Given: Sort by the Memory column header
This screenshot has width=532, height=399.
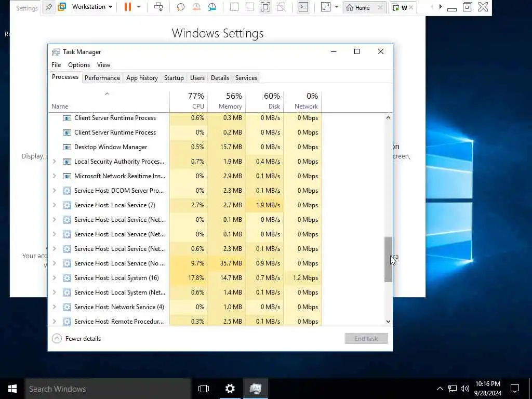Looking at the screenshot, I should coord(227,101).
